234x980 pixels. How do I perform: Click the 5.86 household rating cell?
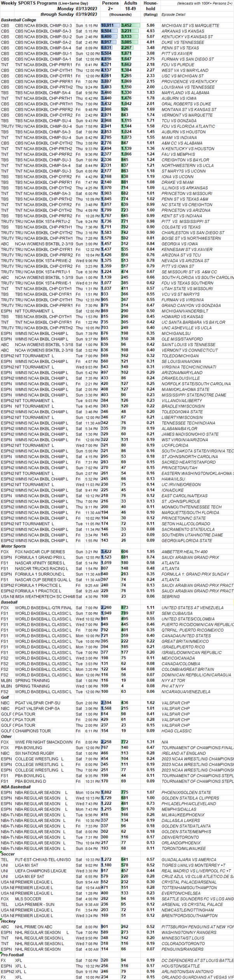(x=150, y=26)
